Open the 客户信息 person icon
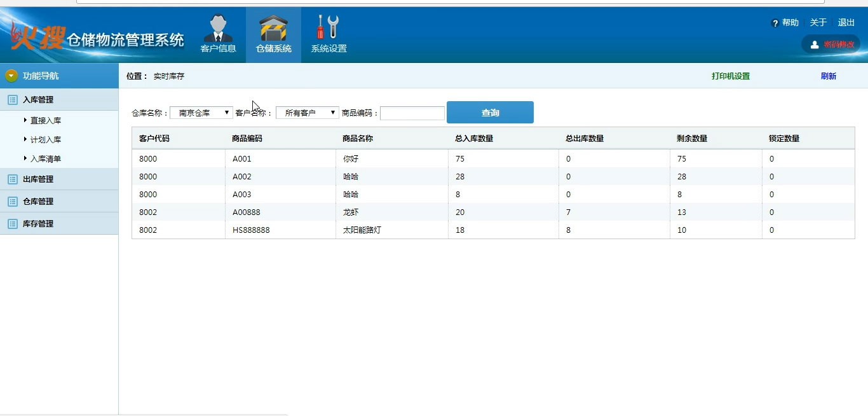 tap(218, 29)
